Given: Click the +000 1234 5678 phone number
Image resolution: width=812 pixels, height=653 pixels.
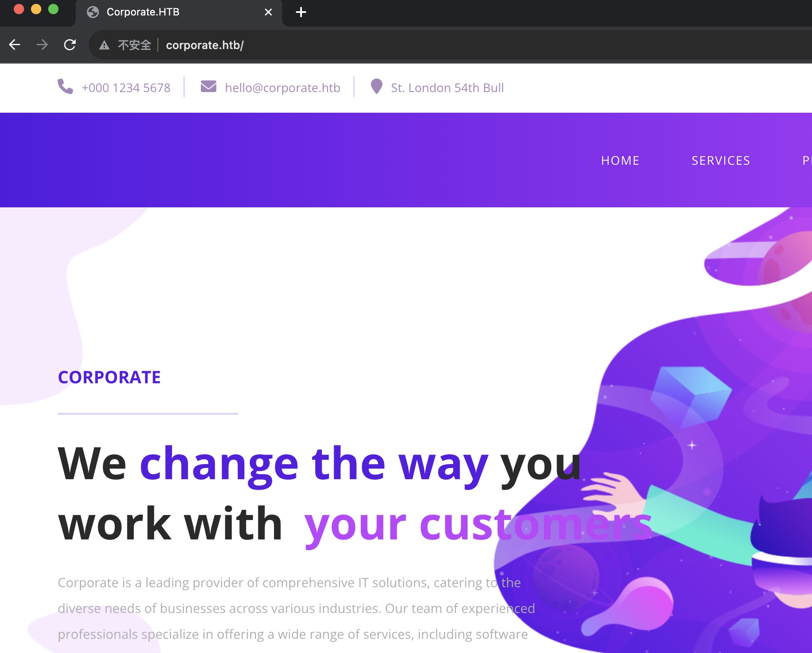Looking at the screenshot, I should [x=126, y=88].
